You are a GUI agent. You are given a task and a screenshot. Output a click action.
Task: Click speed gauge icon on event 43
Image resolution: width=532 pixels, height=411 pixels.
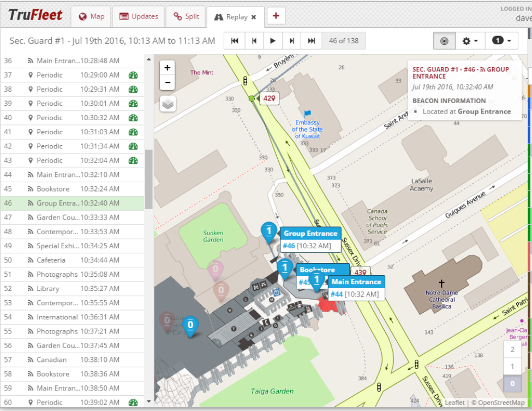133,160
